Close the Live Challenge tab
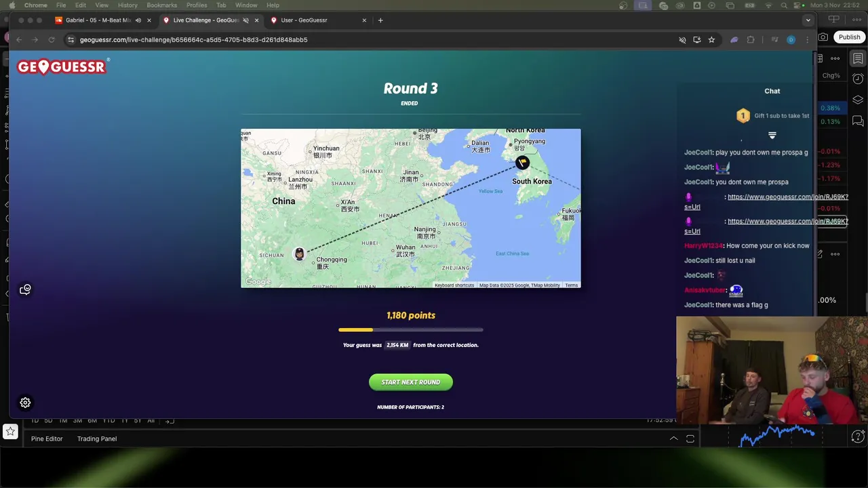 pyautogui.click(x=256, y=20)
